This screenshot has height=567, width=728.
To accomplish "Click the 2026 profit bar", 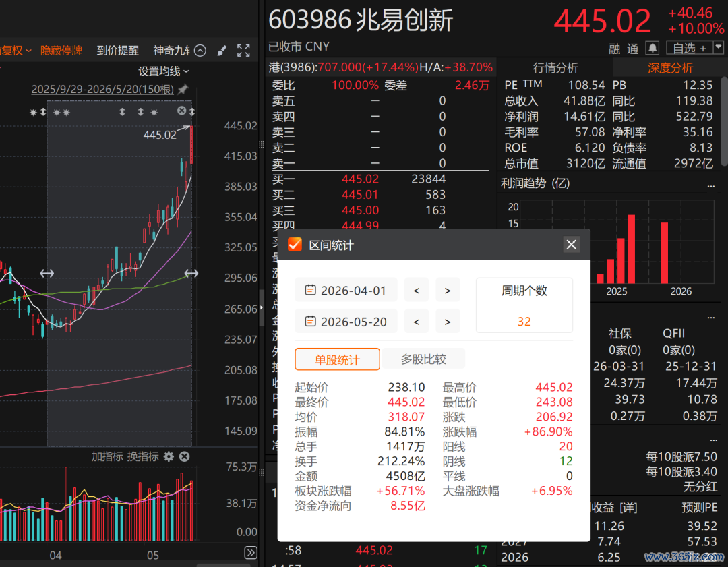I will pos(665,253).
